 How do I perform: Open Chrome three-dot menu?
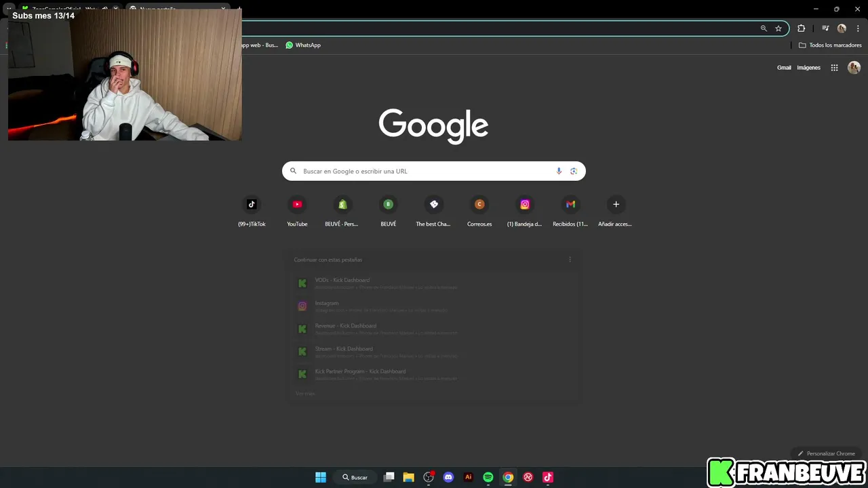[x=858, y=28]
